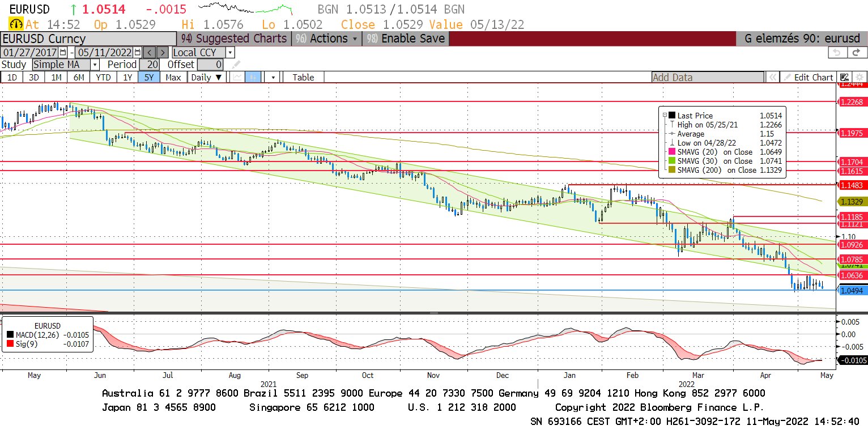The image size is (868, 438).
Task: Click the EURUSD Curncy security field
Action: click(x=88, y=39)
